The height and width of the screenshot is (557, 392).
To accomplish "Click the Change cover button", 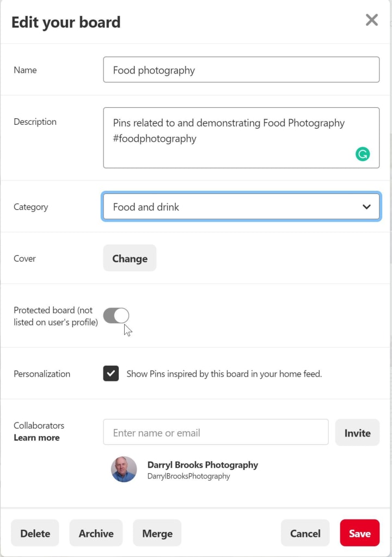I will pyautogui.click(x=130, y=258).
